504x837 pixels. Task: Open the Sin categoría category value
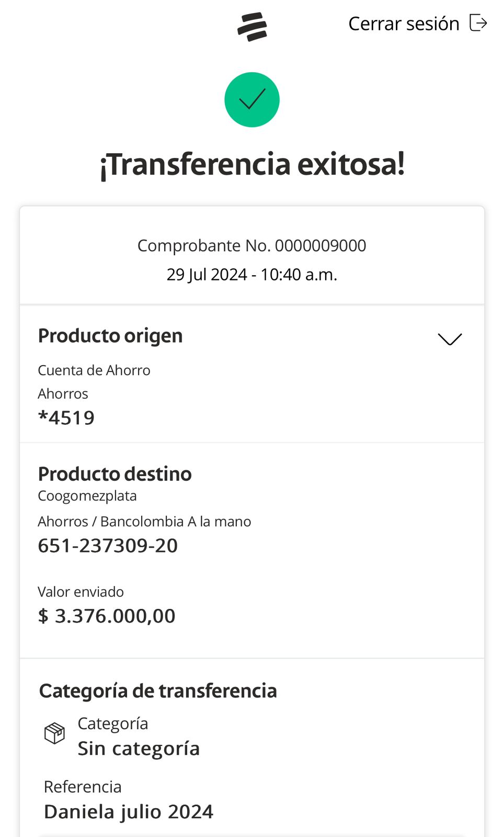coord(139,749)
